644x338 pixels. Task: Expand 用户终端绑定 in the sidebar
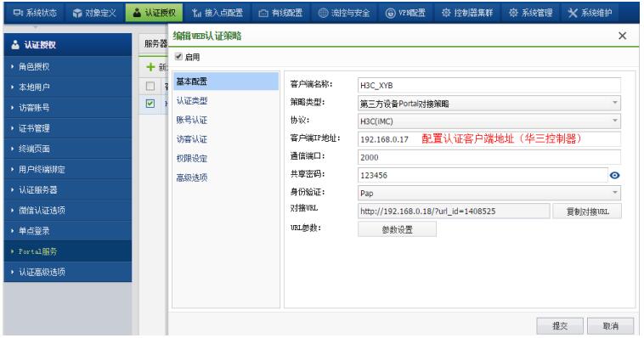[x=68, y=169]
